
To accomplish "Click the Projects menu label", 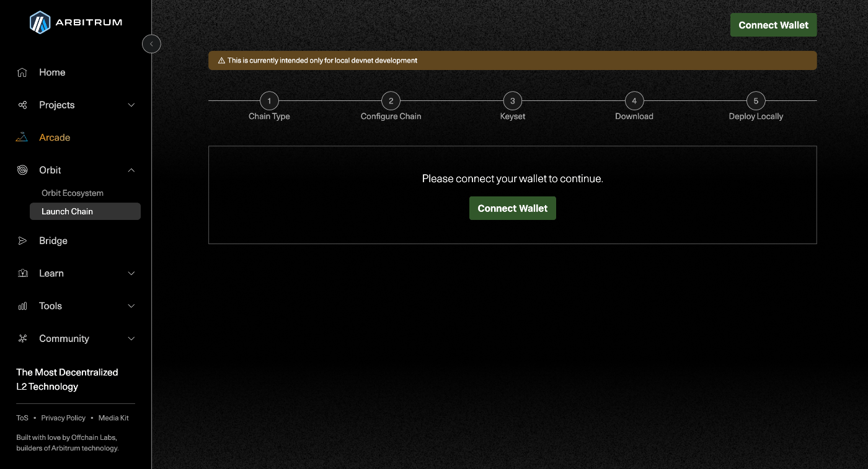I will (x=56, y=105).
